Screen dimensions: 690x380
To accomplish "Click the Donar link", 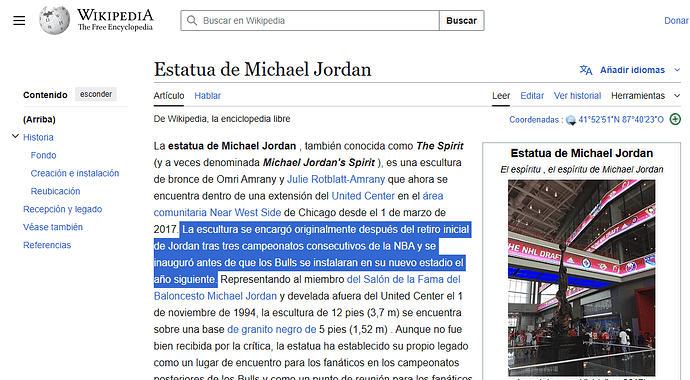I will [x=676, y=21].
